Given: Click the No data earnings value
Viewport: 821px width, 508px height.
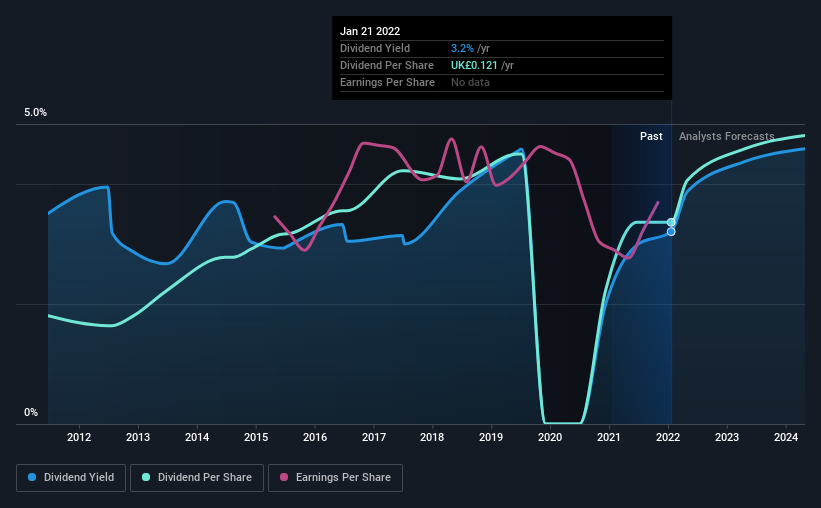Looking at the screenshot, I should coord(470,82).
